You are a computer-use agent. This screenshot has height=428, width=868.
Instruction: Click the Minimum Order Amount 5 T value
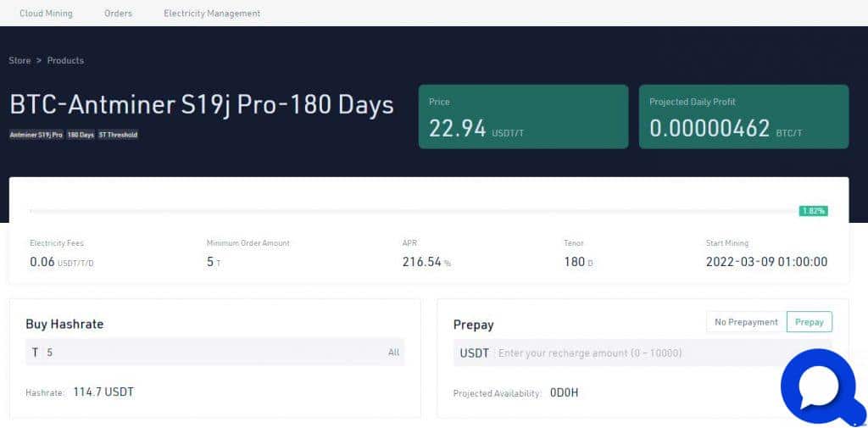(x=214, y=262)
